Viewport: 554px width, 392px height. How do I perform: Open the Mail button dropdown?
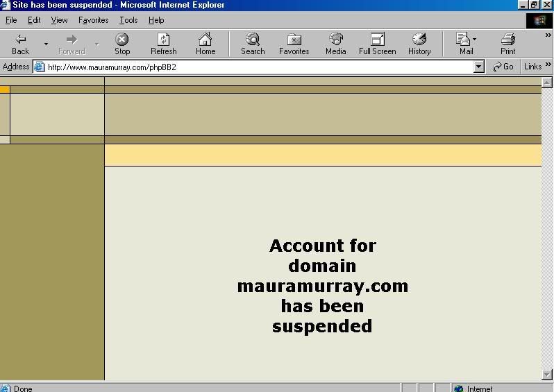point(475,40)
